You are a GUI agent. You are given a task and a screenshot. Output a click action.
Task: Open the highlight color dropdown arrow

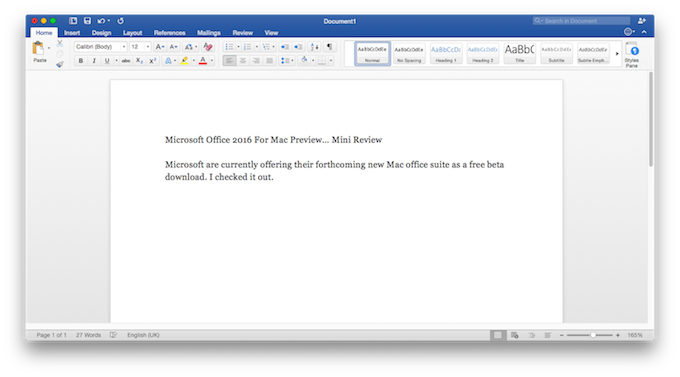coord(193,61)
